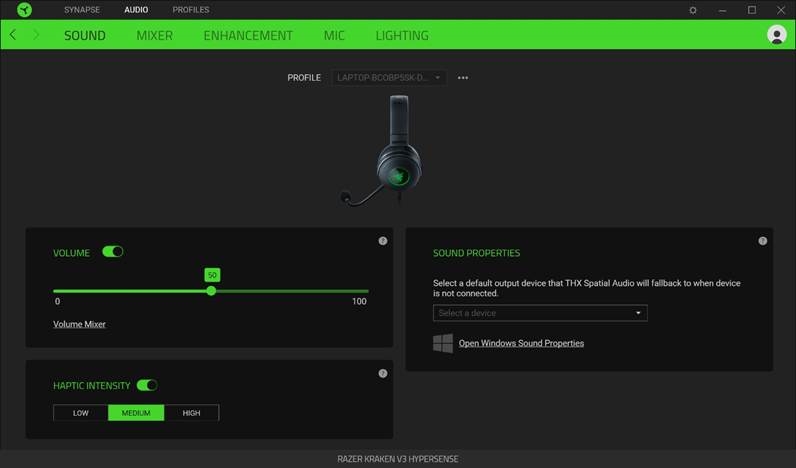Switch to the Audio tab
Screen dimensions: 796x468
pyautogui.click(x=136, y=10)
